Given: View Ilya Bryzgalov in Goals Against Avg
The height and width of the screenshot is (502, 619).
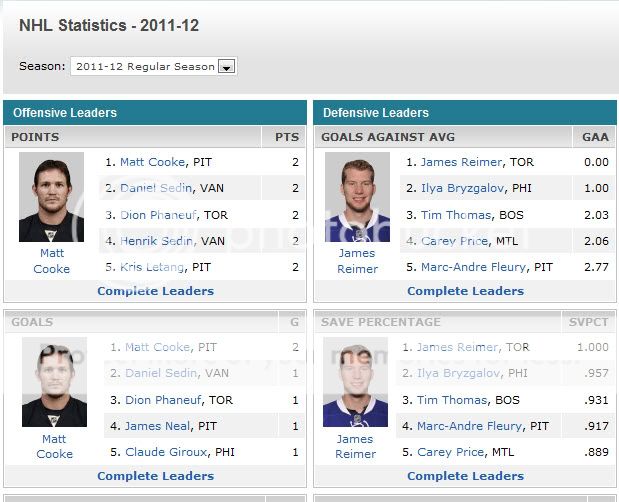Looking at the screenshot, I should pyautogui.click(x=463, y=188).
